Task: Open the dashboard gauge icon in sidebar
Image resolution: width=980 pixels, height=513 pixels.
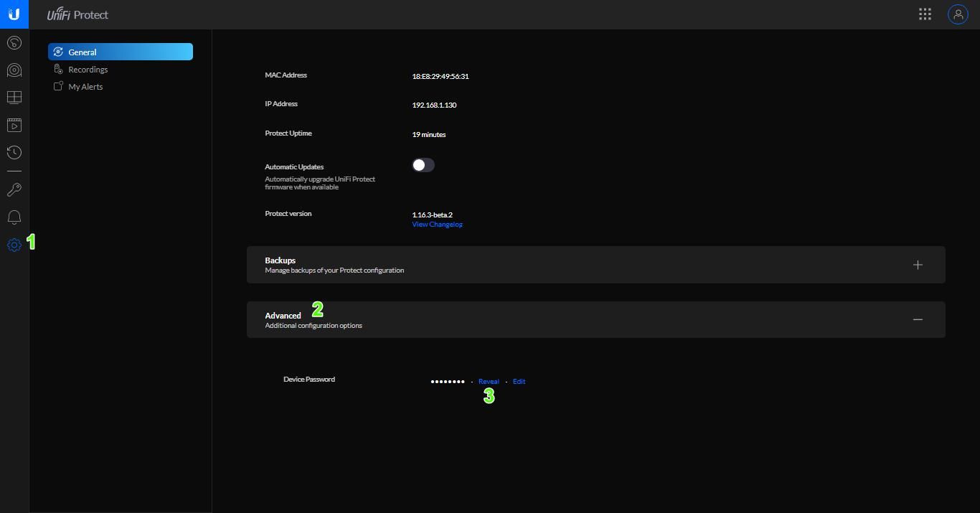Action: pos(14,43)
